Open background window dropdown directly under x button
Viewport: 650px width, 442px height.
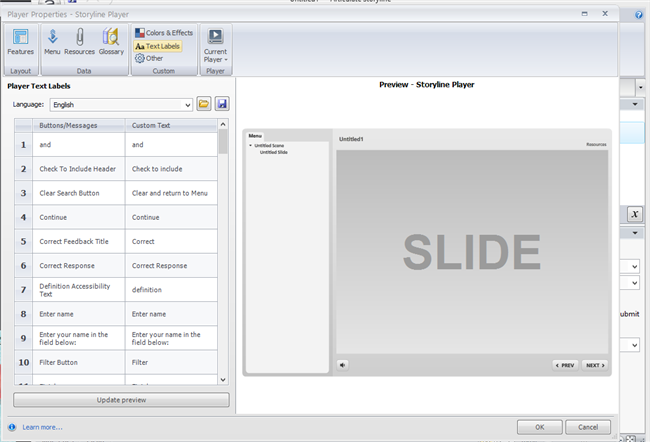click(635, 233)
